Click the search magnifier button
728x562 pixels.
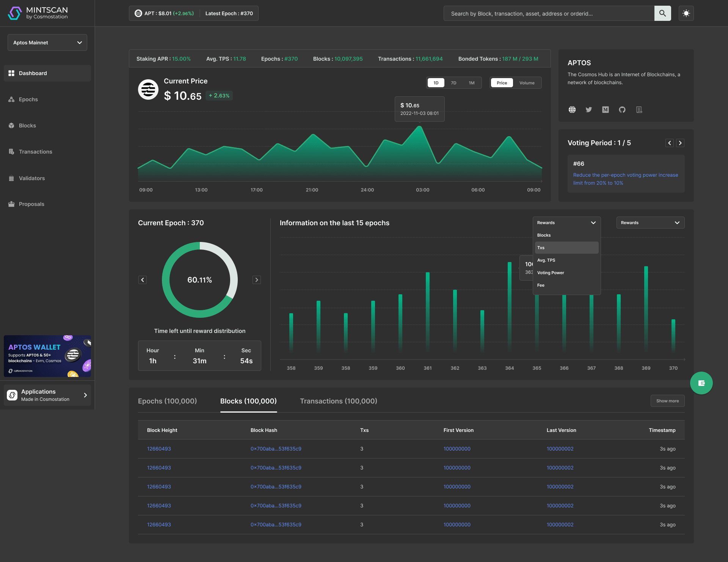662,13
